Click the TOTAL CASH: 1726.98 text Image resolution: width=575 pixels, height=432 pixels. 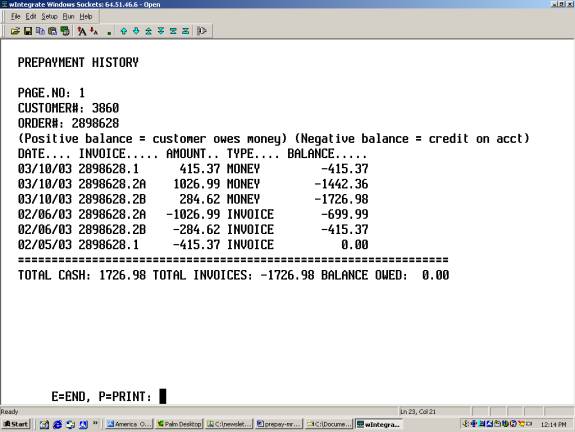[x=82, y=275]
